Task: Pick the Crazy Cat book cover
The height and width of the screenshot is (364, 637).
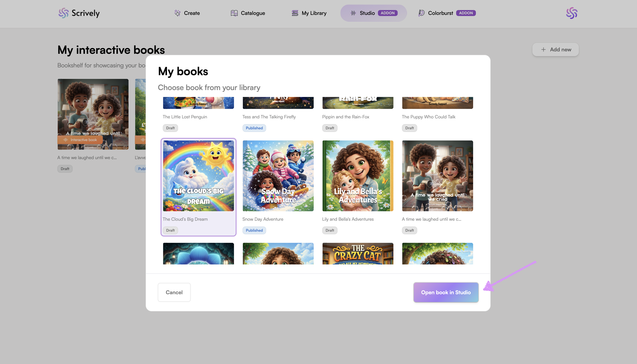Action: [x=358, y=253]
